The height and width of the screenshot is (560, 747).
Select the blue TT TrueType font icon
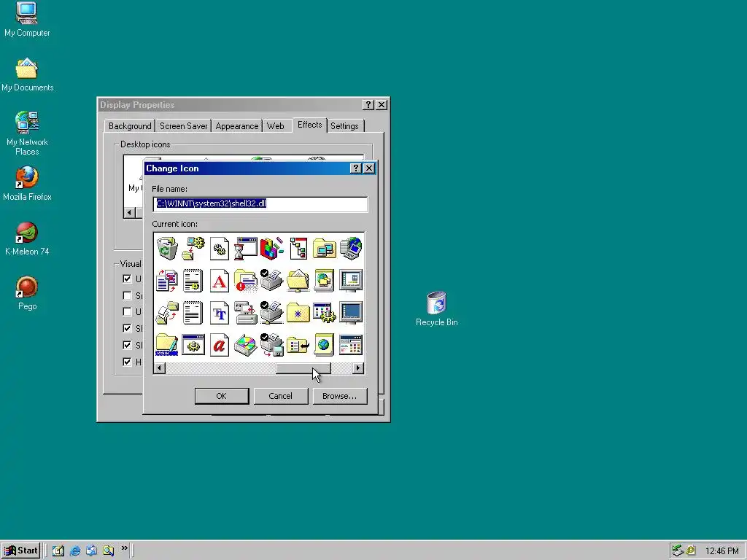(219, 313)
